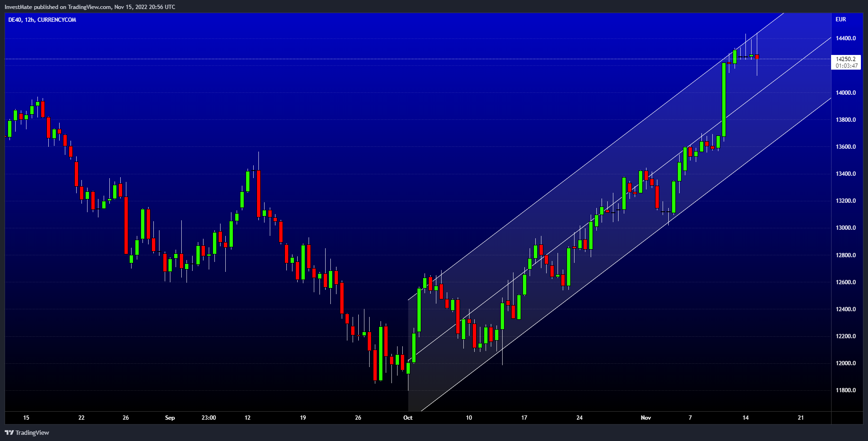The image size is (868, 441).
Task: Click the 7 date label on time axis
Action: (x=690, y=418)
